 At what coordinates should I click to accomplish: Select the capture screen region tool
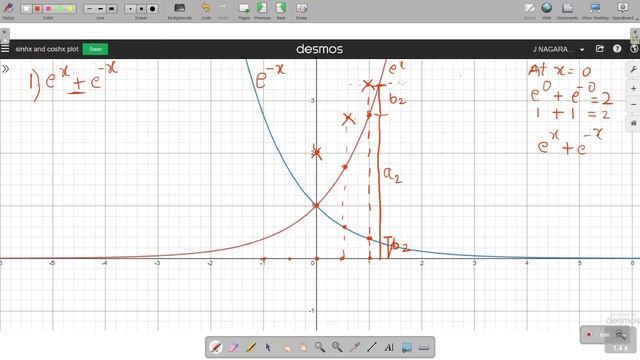pyautogui.click(x=407, y=347)
